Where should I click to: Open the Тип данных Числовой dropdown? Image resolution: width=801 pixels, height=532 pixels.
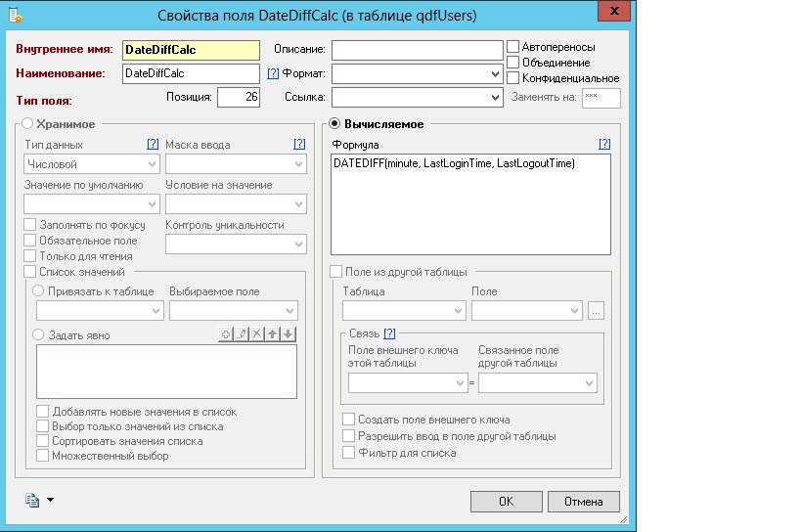153,164
